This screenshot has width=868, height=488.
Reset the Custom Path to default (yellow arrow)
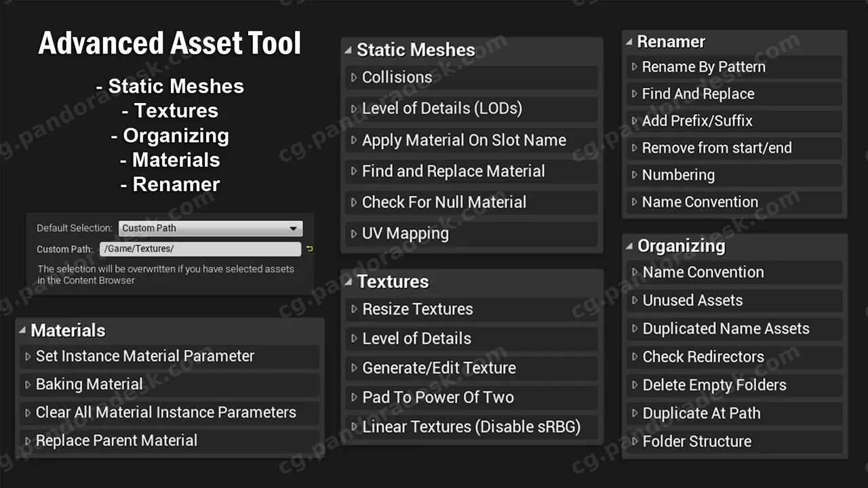coord(310,249)
